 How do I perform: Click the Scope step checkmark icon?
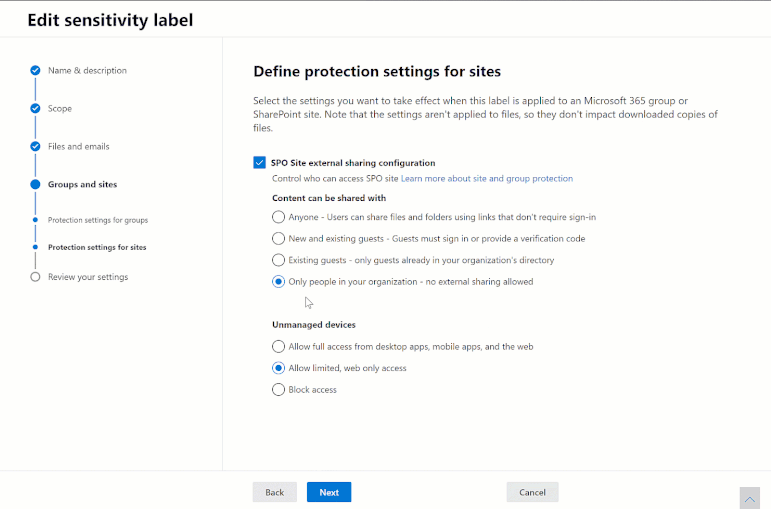(x=35, y=108)
